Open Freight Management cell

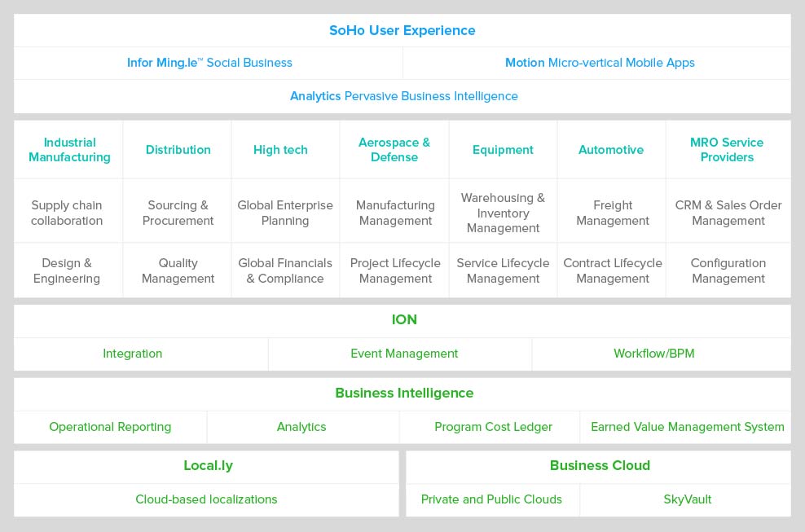click(x=613, y=213)
